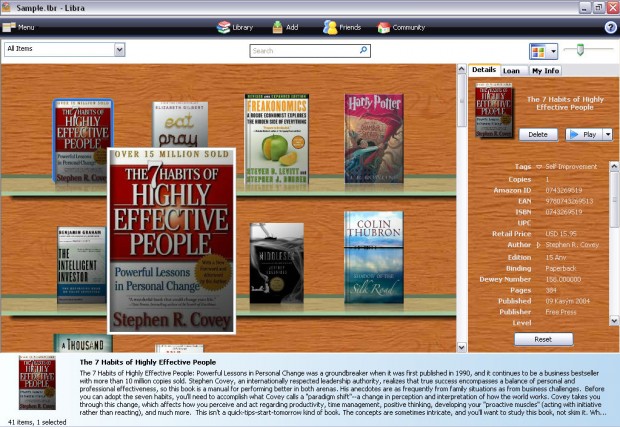The width and height of the screenshot is (620, 427).
Task: Select the small 7 Habits book on shelf
Action: 82,127
